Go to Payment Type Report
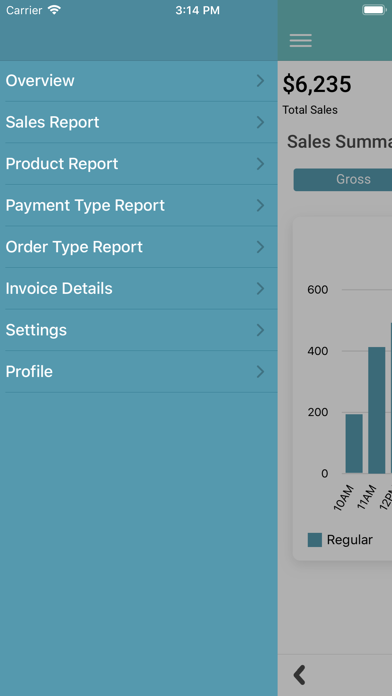Image resolution: width=392 pixels, height=696 pixels. [x=139, y=206]
